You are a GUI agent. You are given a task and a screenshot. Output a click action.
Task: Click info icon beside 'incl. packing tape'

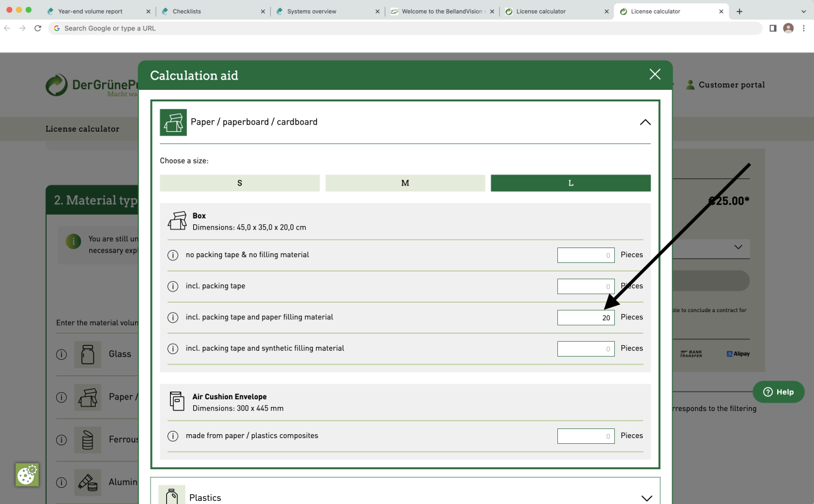[173, 286]
